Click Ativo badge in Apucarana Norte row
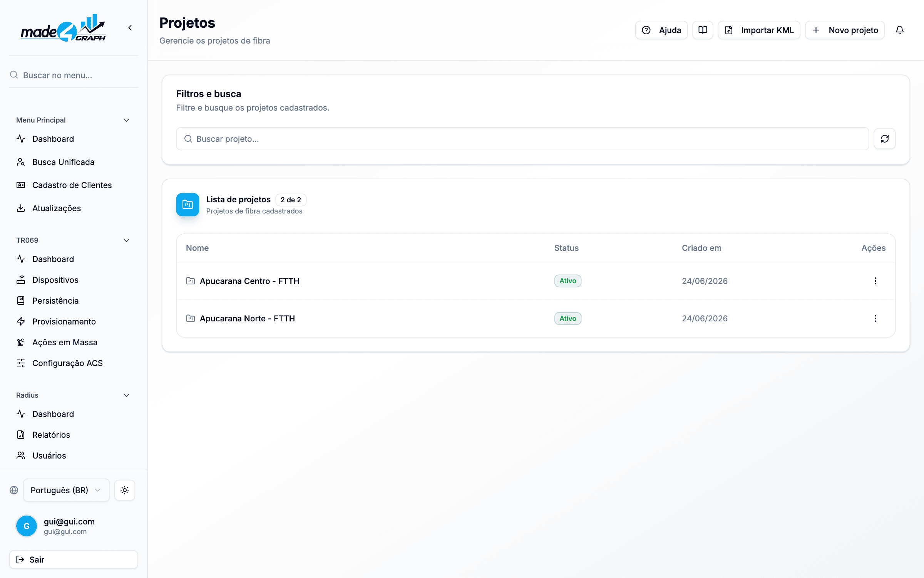The image size is (924, 578). click(568, 318)
